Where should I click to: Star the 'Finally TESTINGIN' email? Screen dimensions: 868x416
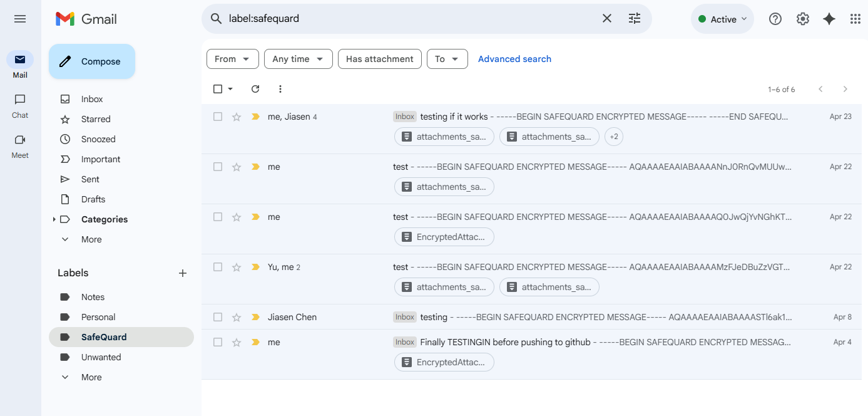click(x=237, y=342)
